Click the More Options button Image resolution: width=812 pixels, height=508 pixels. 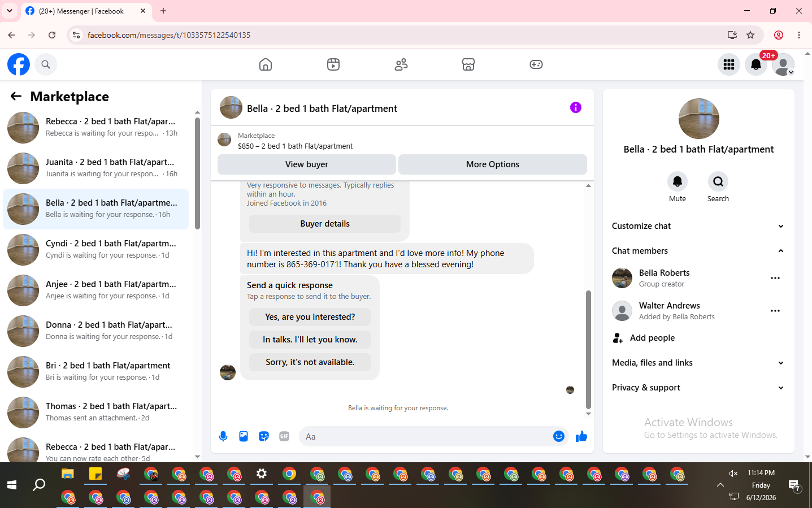(x=493, y=164)
